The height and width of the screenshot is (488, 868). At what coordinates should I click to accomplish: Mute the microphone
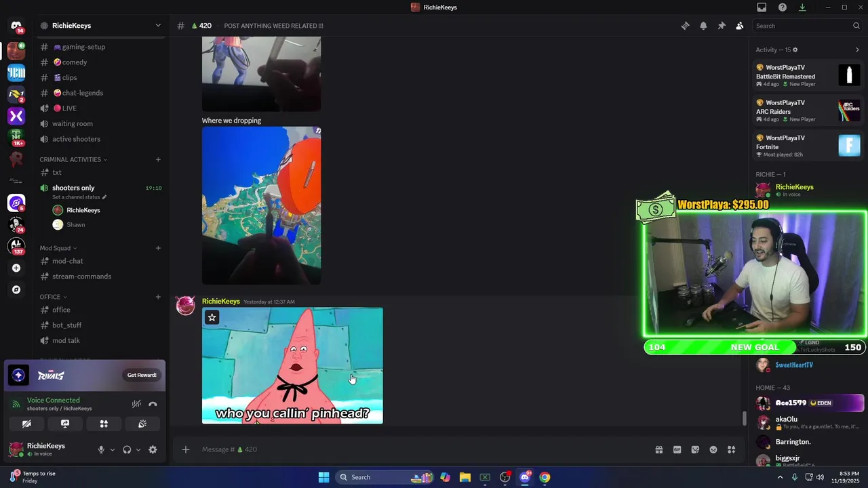(x=101, y=449)
